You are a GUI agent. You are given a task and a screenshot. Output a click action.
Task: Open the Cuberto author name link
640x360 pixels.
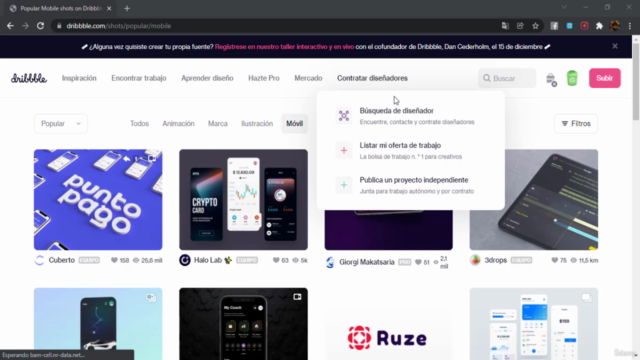(x=62, y=260)
